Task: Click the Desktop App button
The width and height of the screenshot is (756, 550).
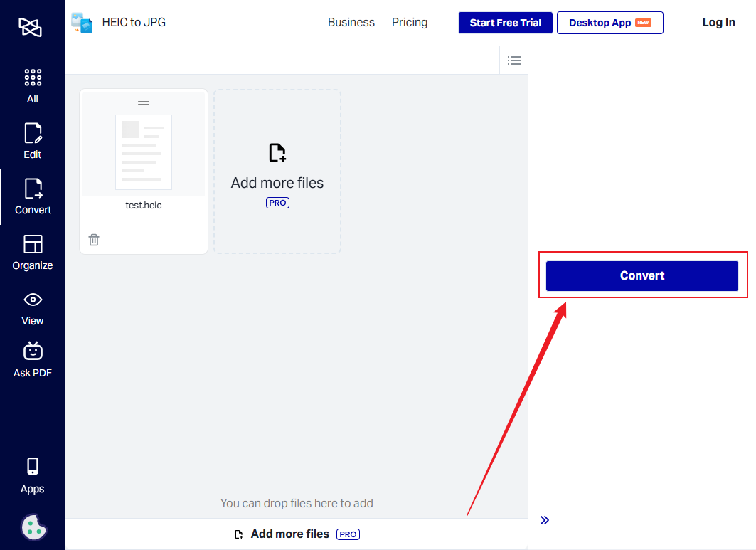Action: 609,23
